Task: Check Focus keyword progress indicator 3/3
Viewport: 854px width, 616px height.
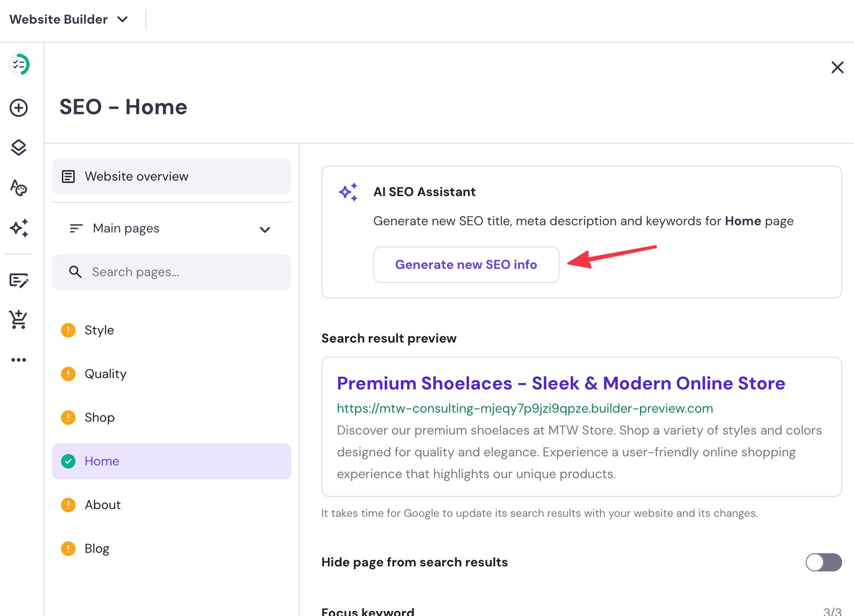Action: [832, 611]
